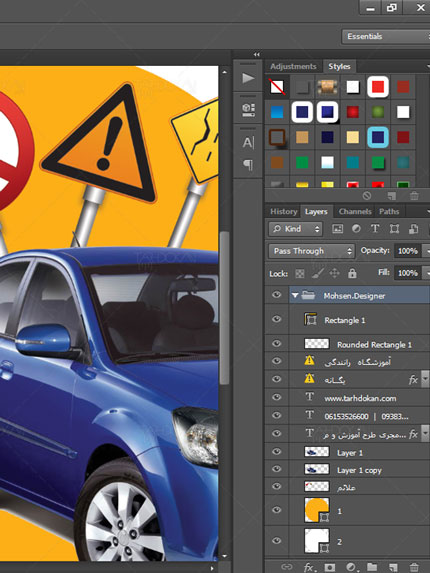Select the علائم layer
Screen dimensions: 430x573
(x=347, y=487)
